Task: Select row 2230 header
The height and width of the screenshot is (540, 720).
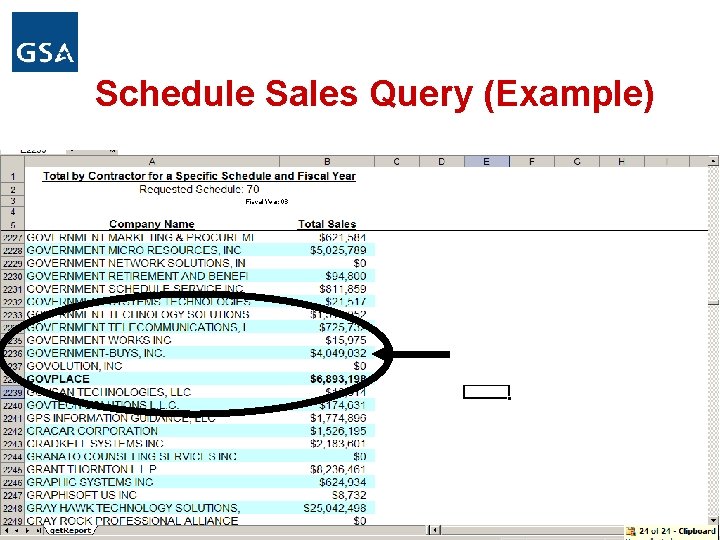Action: 12,276
